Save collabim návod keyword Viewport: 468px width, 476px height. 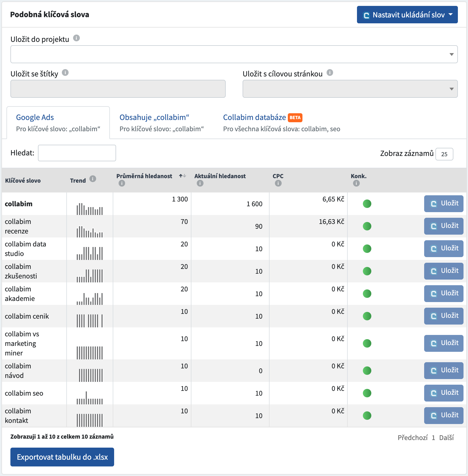pyautogui.click(x=444, y=370)
